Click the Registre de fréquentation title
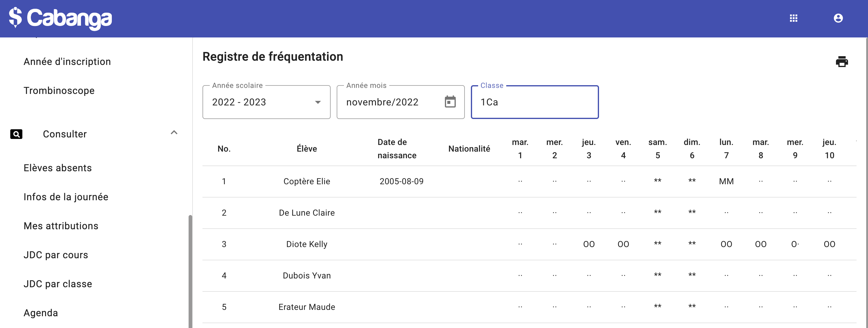Image resolution: width=868 pixels, height=328 pixels. [x=273, y=56]
